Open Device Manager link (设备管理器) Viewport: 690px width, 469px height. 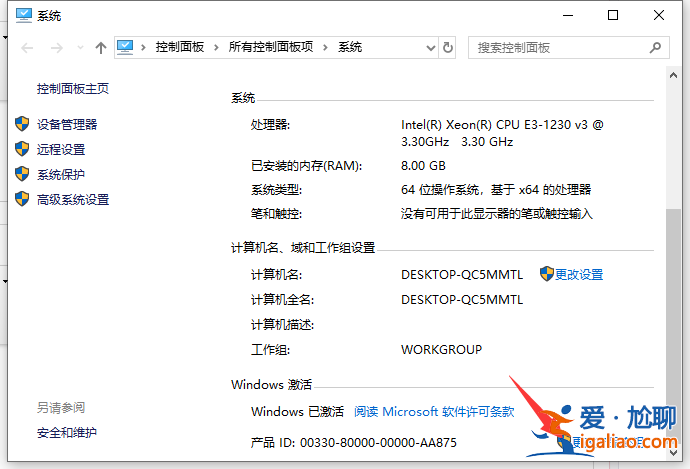coord(67,125)
